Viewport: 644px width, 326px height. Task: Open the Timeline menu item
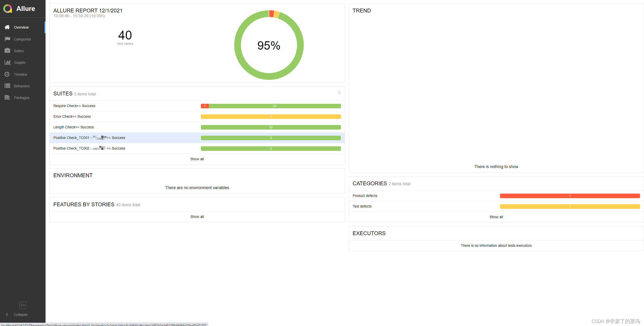[20, 74]
